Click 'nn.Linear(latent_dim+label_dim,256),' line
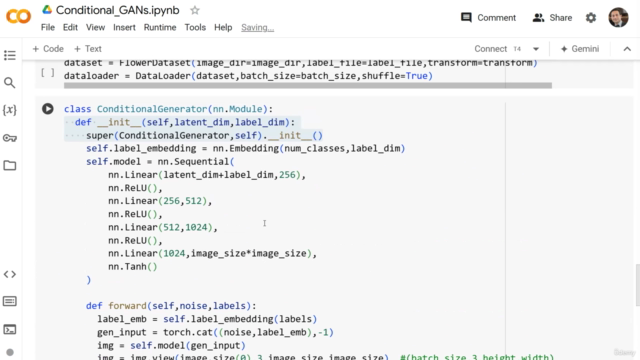 (207, 175)
